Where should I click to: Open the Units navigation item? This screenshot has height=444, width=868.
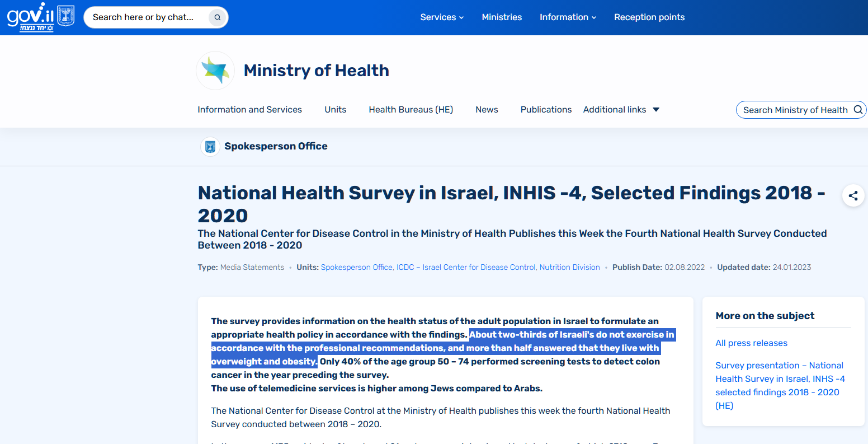pyautogui.click(x=336, y=110)
